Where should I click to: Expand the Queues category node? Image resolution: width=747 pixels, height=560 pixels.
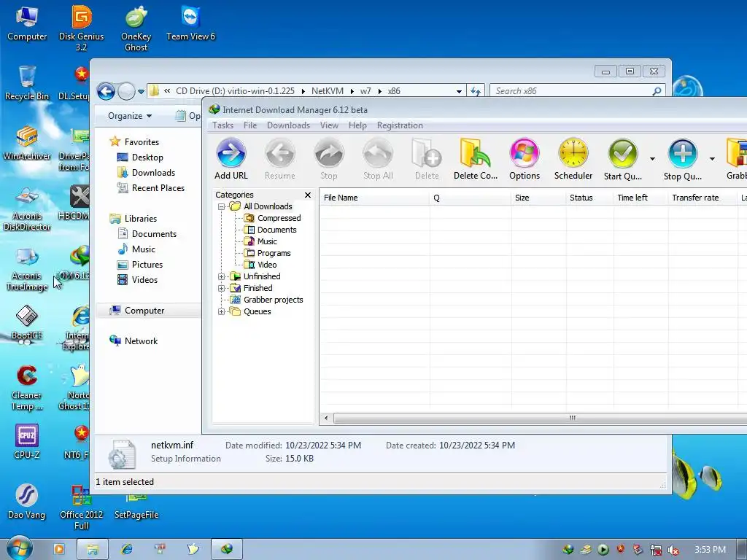pos(221,311)
